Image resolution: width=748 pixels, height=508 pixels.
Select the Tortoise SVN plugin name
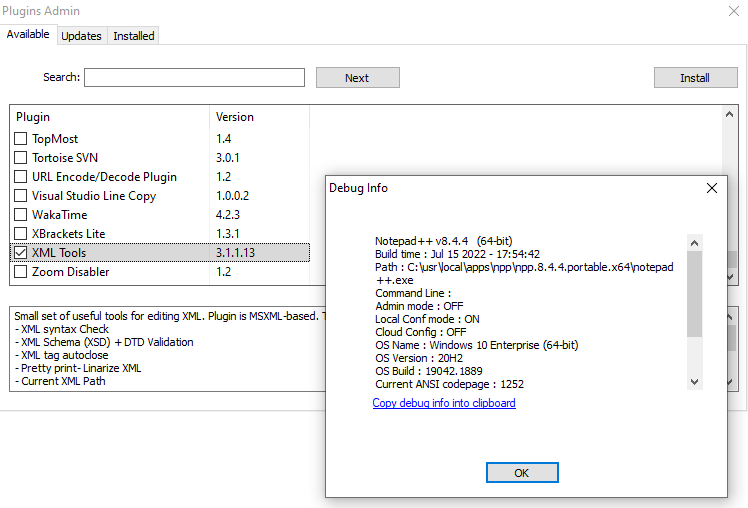tap(65, 158)
